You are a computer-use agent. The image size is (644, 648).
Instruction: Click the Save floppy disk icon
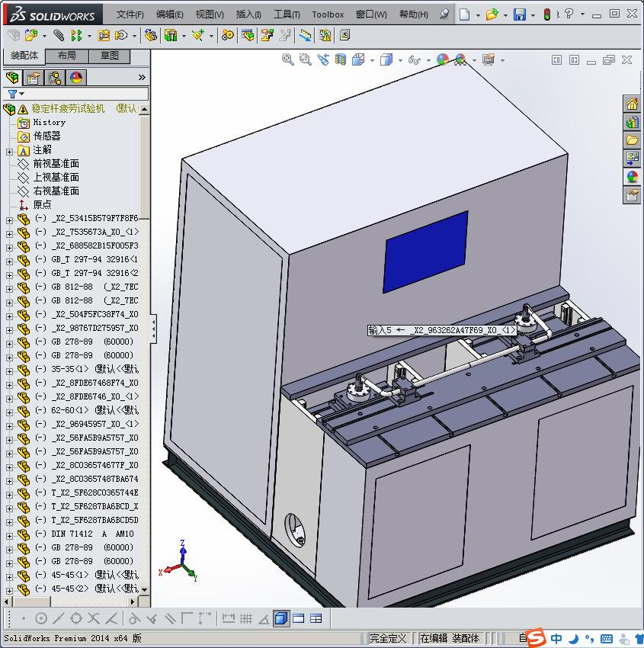520,14
